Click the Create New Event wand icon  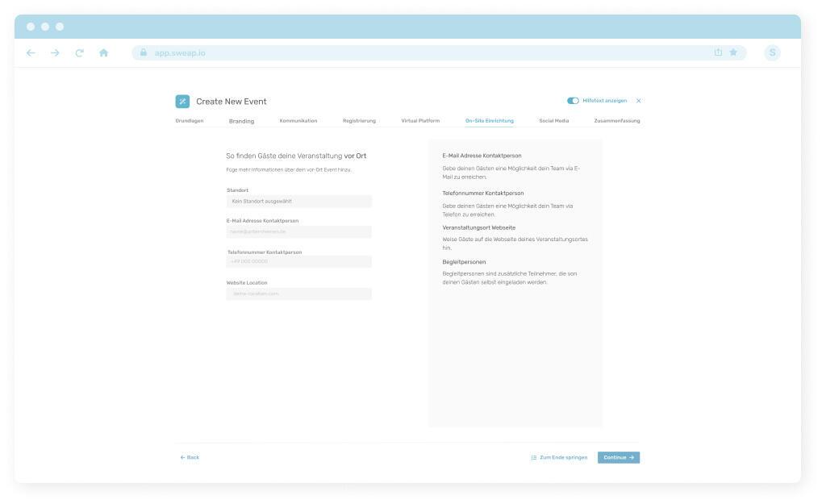(183, 101)
